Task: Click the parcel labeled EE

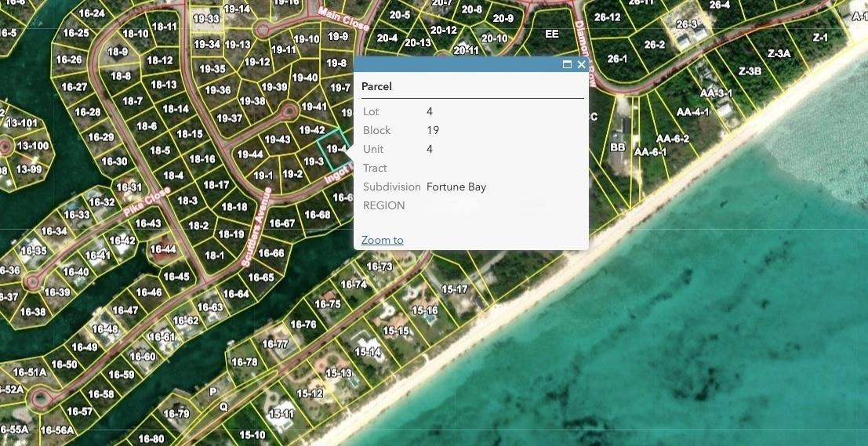Action: [x=552, y=34]
